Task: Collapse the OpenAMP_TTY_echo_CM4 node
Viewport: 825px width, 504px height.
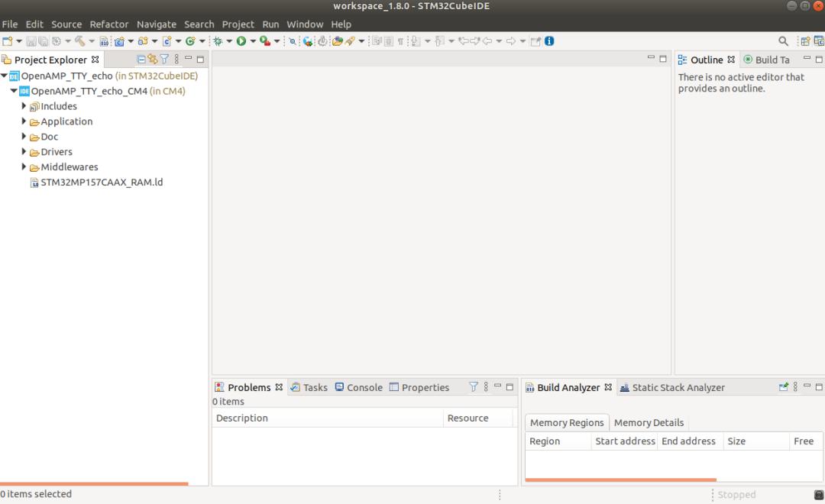Action: click(14, 91)
